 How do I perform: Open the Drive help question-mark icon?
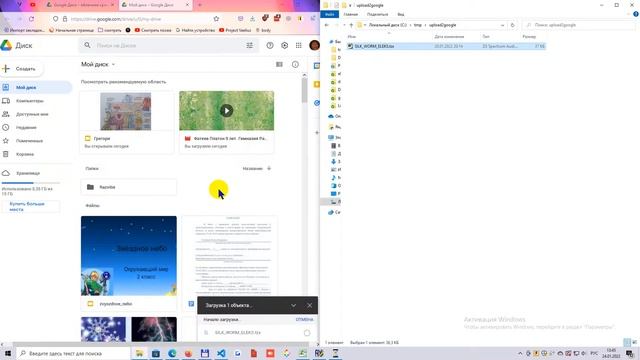tap(270, 46)
